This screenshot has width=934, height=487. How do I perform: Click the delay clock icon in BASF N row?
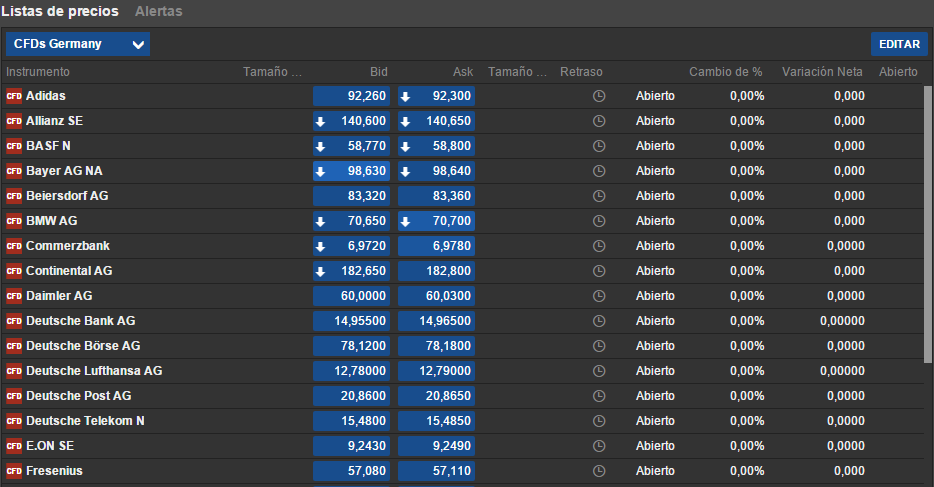pyautogui.click(x=599, y=146)
